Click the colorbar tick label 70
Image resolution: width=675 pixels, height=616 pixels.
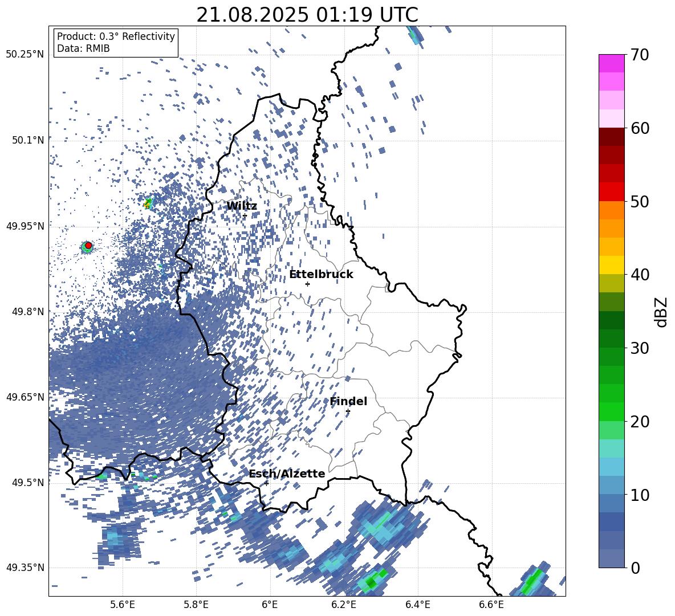640,55
